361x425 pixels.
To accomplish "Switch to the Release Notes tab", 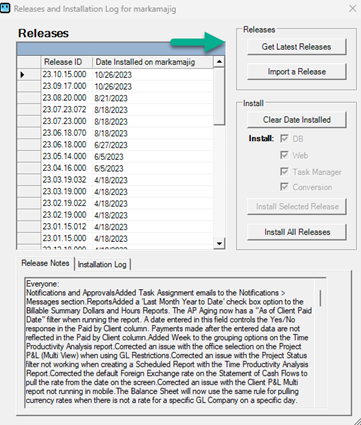I will pyautogui.click(x=45, y=263).
